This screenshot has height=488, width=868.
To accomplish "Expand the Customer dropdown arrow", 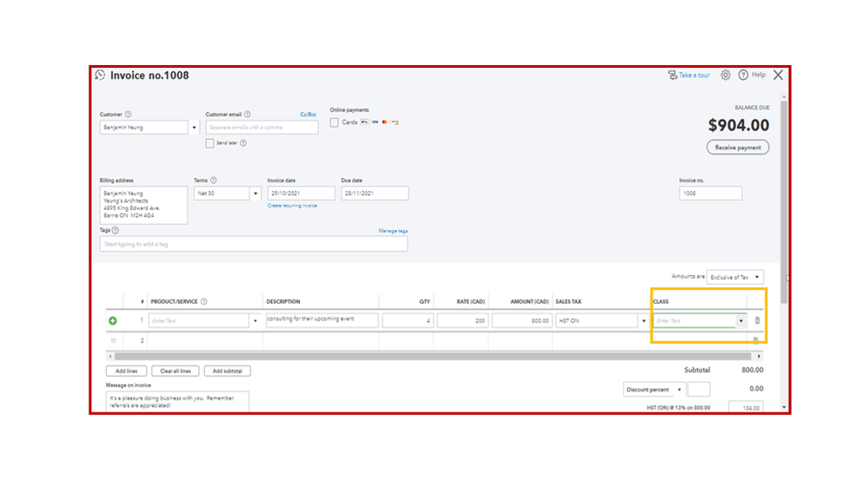I will (194, 128).
